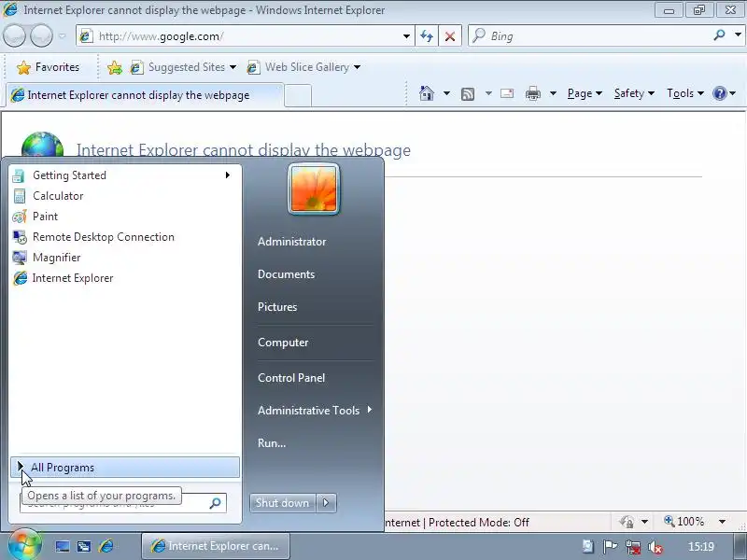747x560 pixels.
Task: Click the Bing search box
Action: (588, 36)
